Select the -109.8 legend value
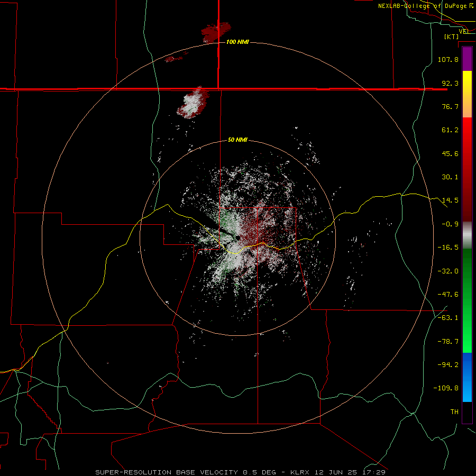Viewport: 476px width, 476px height. click(446, 388)
